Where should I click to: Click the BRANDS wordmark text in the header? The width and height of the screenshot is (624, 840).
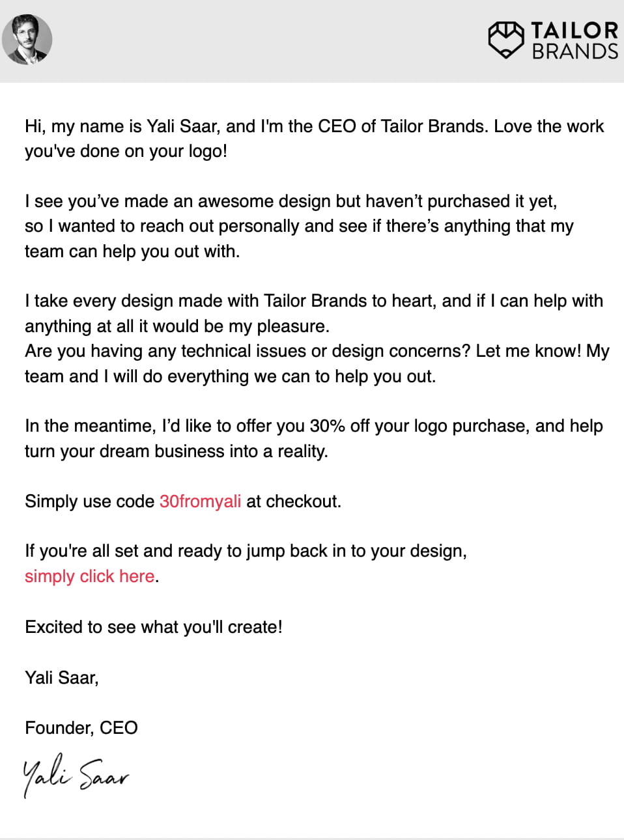tap(574, 51)
